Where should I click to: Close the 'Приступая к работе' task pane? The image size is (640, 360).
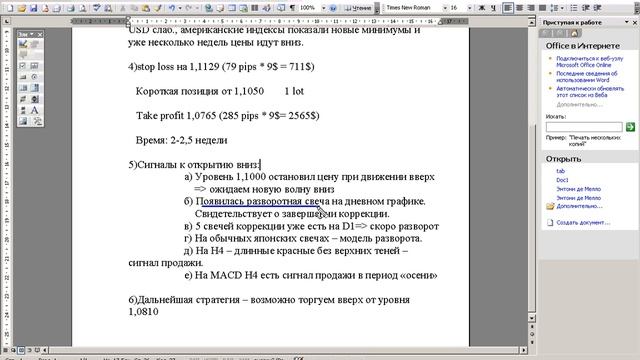[635, 22]
